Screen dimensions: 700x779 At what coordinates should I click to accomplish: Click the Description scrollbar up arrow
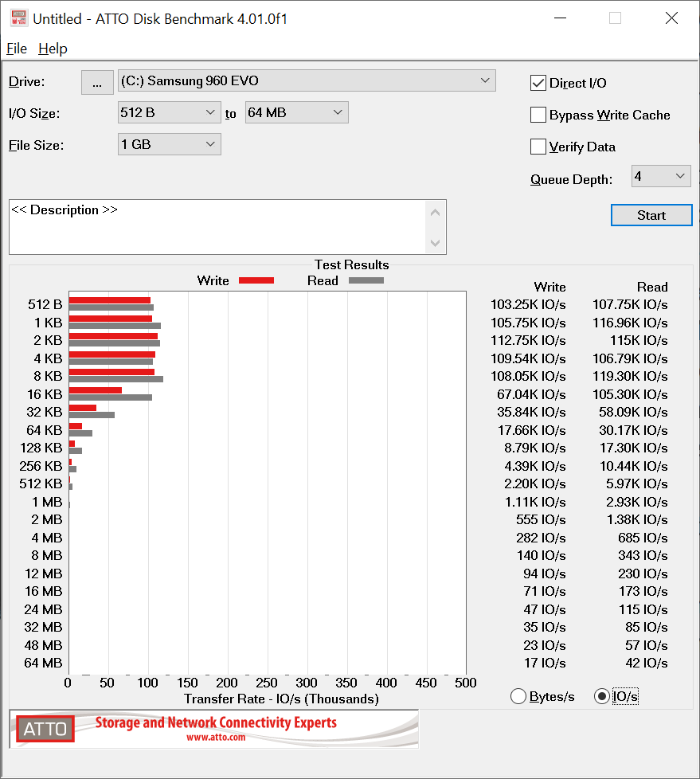[x=435, y=213]
